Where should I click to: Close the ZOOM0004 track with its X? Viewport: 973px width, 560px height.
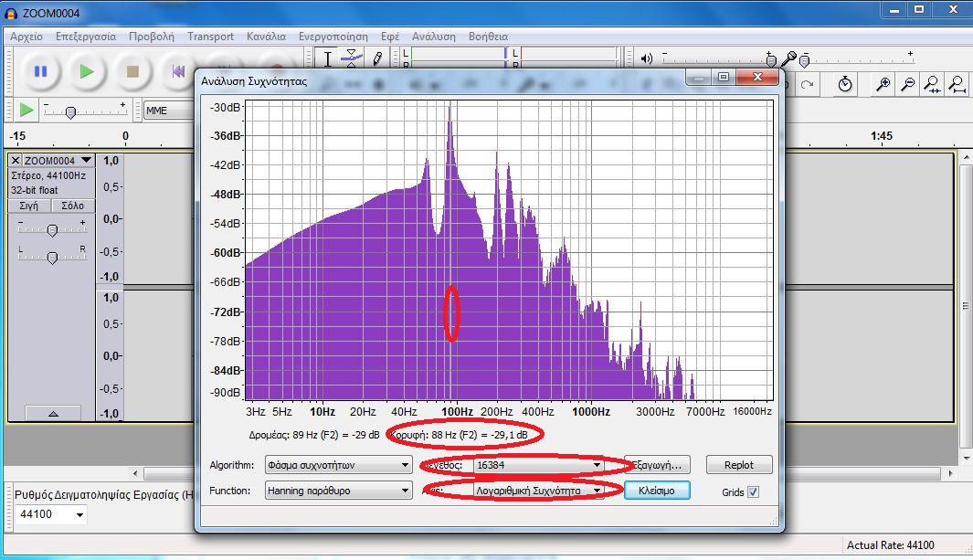point(16,161)
